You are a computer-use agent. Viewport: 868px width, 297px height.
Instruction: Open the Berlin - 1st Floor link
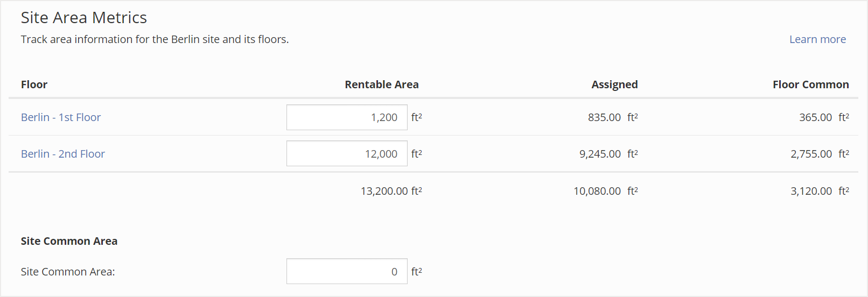61,117
